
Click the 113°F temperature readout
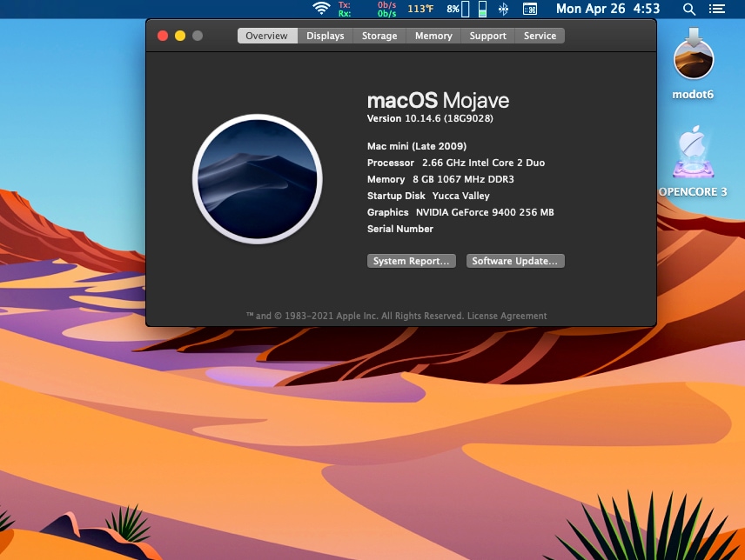point(420,9)
